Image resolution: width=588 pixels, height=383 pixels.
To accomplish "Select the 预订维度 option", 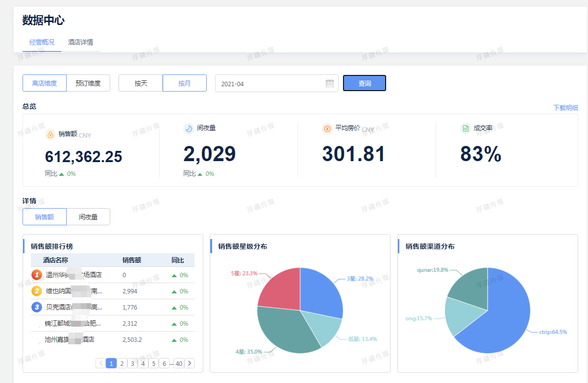I will 88,83.
